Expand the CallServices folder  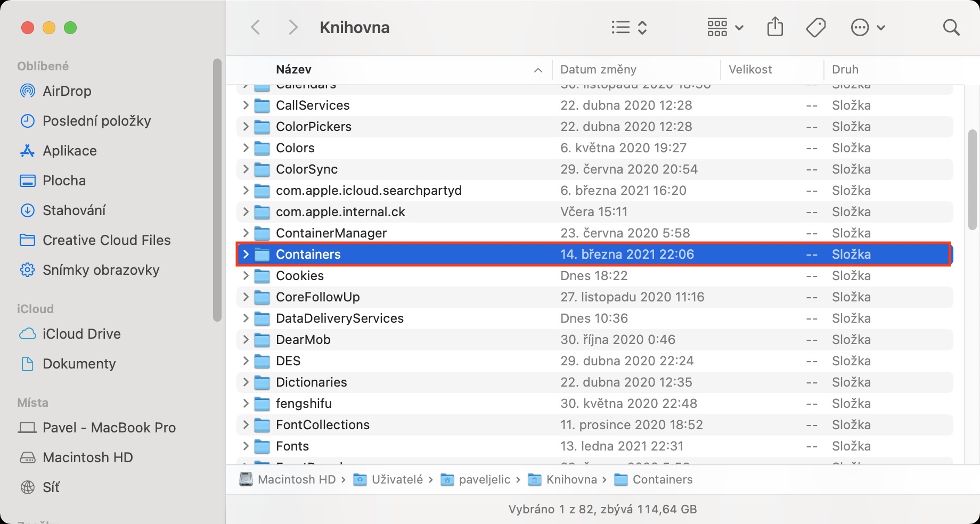[245, 105]
